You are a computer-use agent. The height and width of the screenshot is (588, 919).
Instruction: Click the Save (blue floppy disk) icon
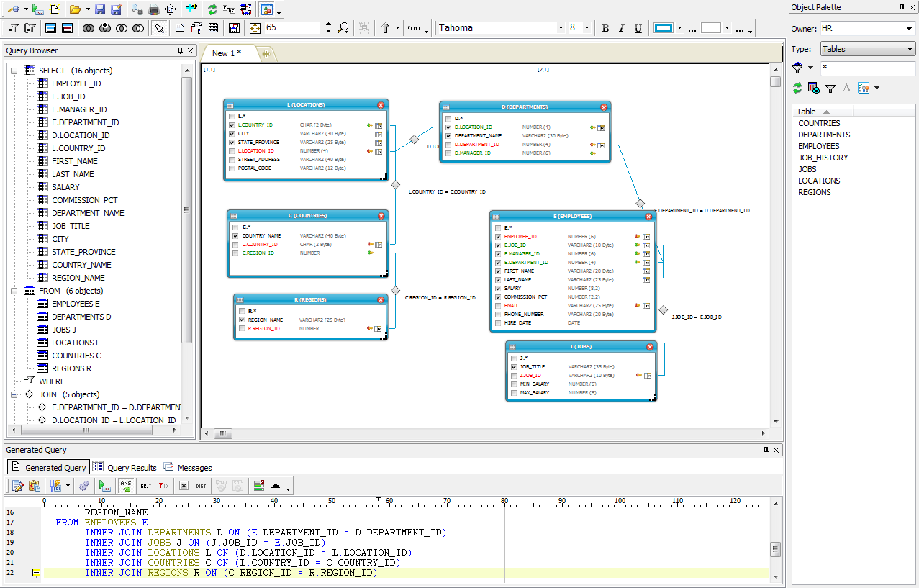point(100,9)
